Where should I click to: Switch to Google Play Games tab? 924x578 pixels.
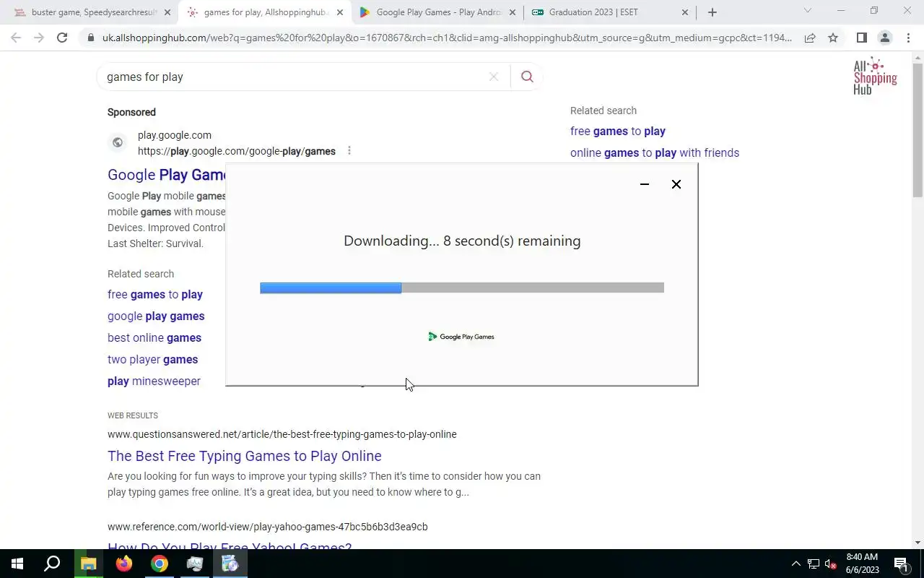pos(438,12)
